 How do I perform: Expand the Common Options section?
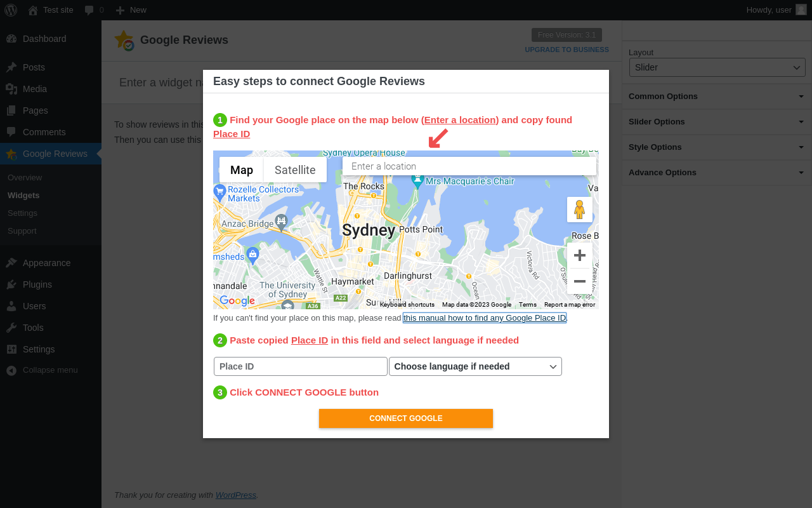pos(717,97)
